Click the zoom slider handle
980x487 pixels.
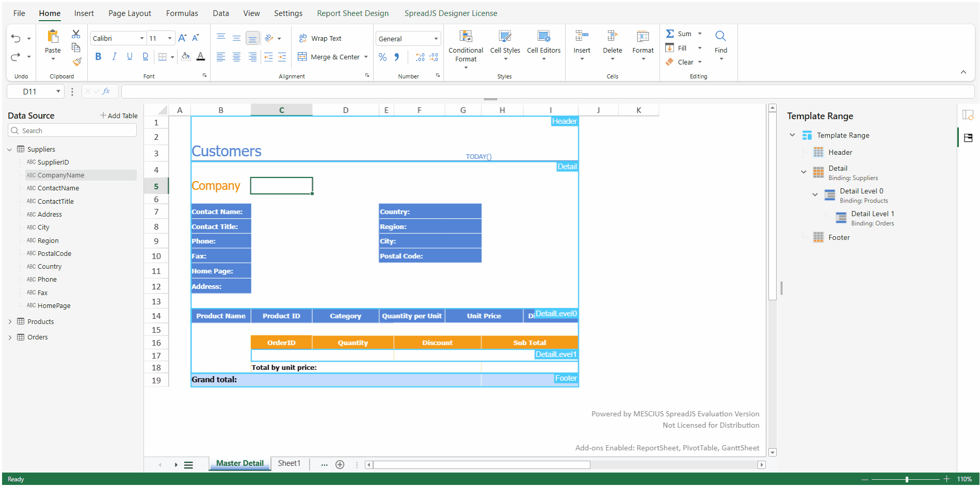[907, 479]
